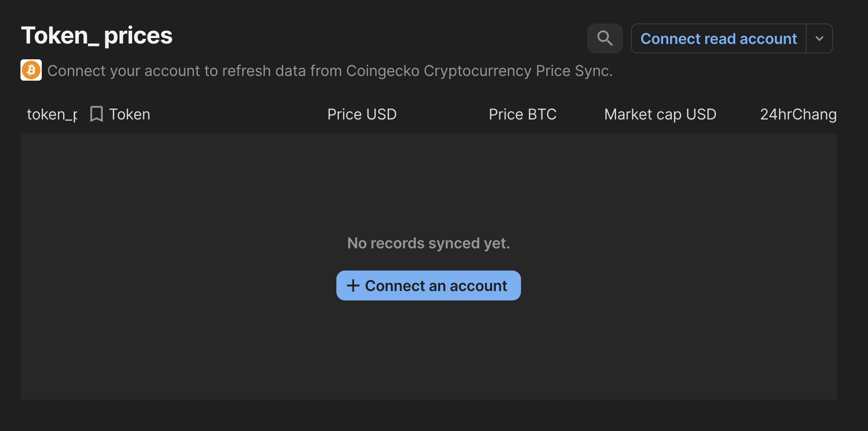This screenshot has width=868, height=431.
Task: Click the No records synced yet message
Action: click(x=428, y=243)
